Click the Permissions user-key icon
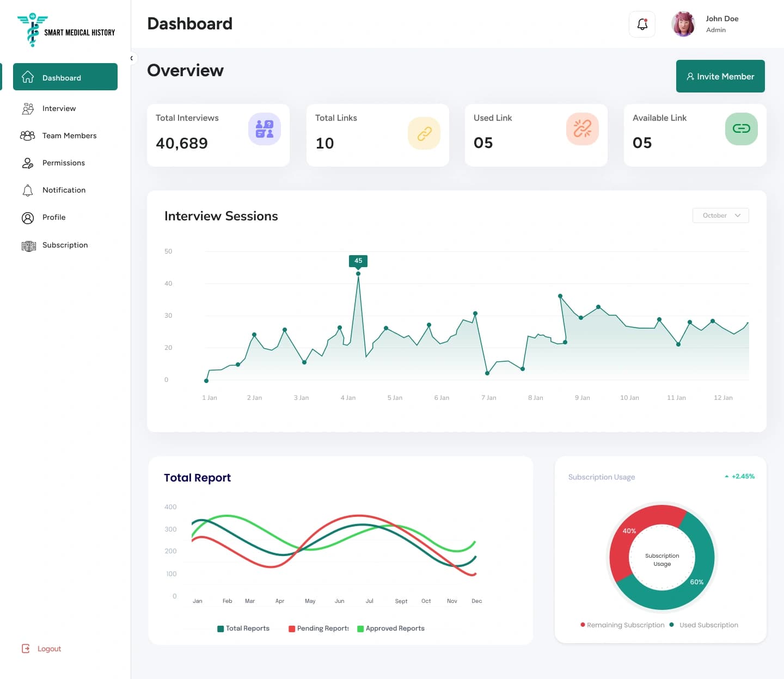The image size is (784, 679). click(28, 163)
